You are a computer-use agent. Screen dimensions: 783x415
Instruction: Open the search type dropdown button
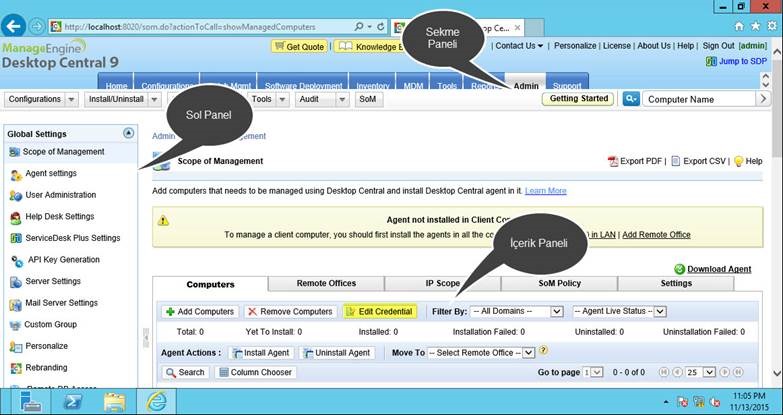(631, 99)
